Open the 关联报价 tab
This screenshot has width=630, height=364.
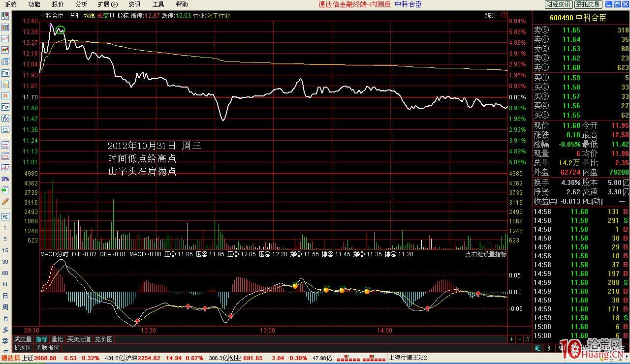pos(47,347)
